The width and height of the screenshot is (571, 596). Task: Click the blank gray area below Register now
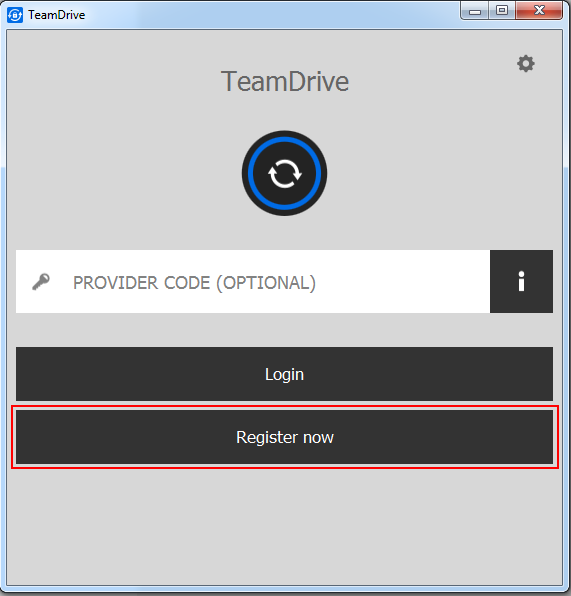pos(284,526)
